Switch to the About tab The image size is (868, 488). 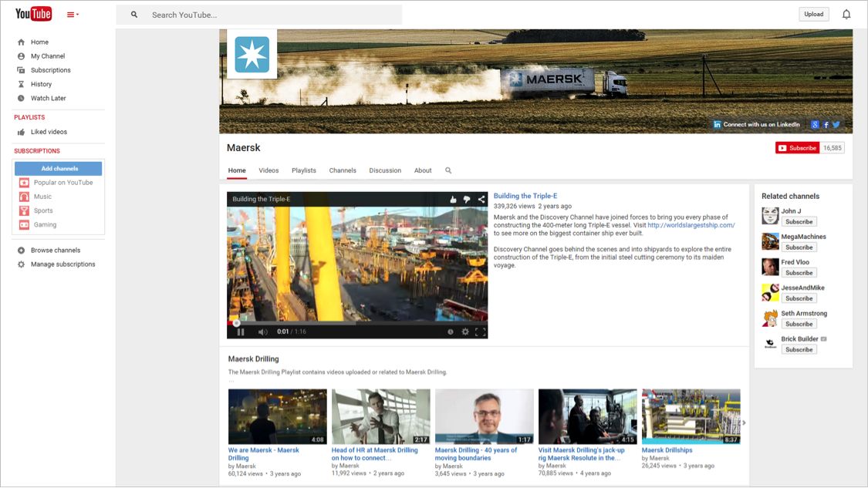click(x=423, y=170)
